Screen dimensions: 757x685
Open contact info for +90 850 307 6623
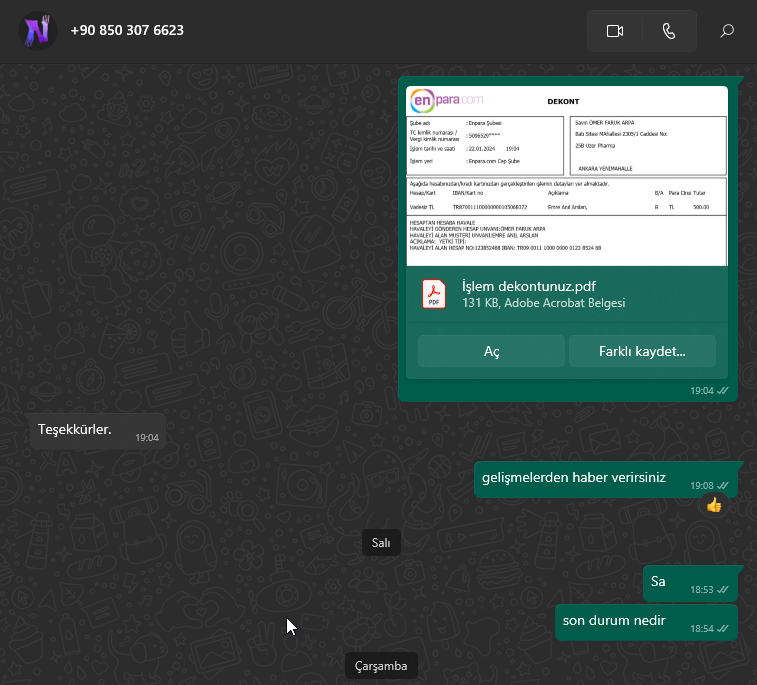coord(127,30)
